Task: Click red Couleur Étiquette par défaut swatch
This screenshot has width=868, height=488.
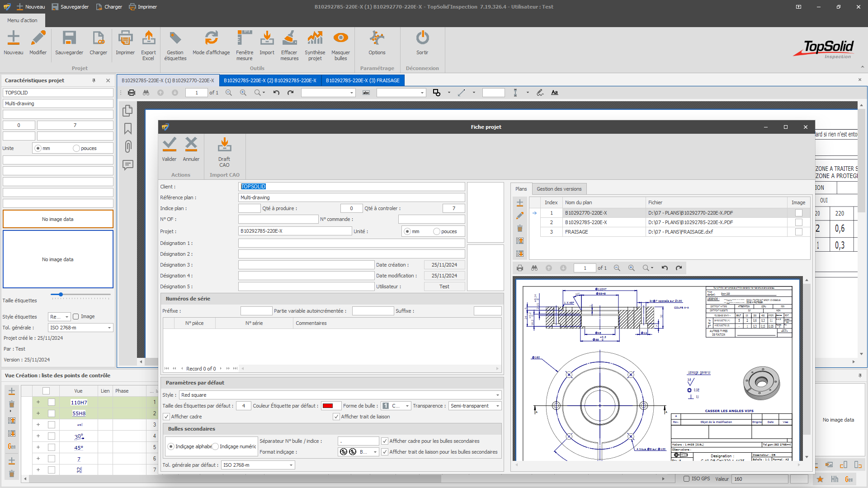Action: click(328, 406)
